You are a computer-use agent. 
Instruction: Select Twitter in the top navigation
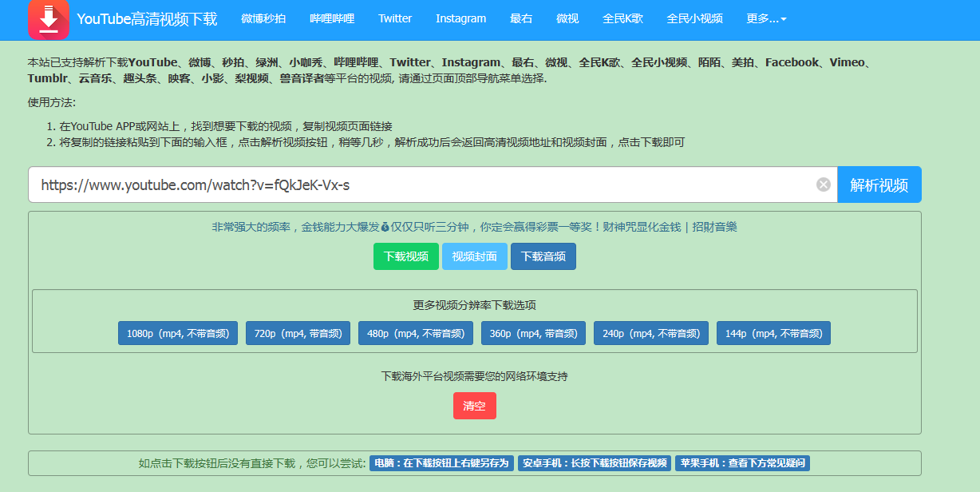coord(395,18)
